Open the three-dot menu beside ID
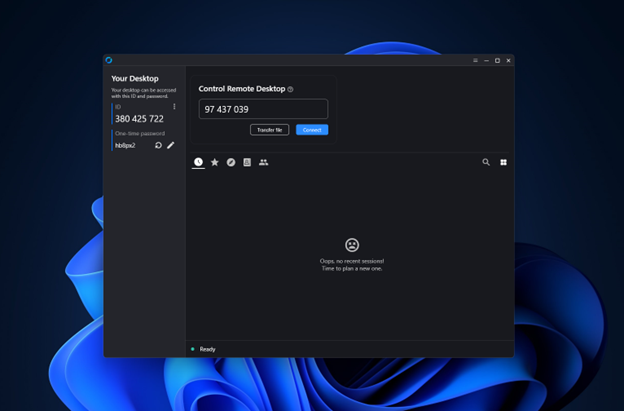This screenshot has height=411, width=624. (x=174, y=107)
